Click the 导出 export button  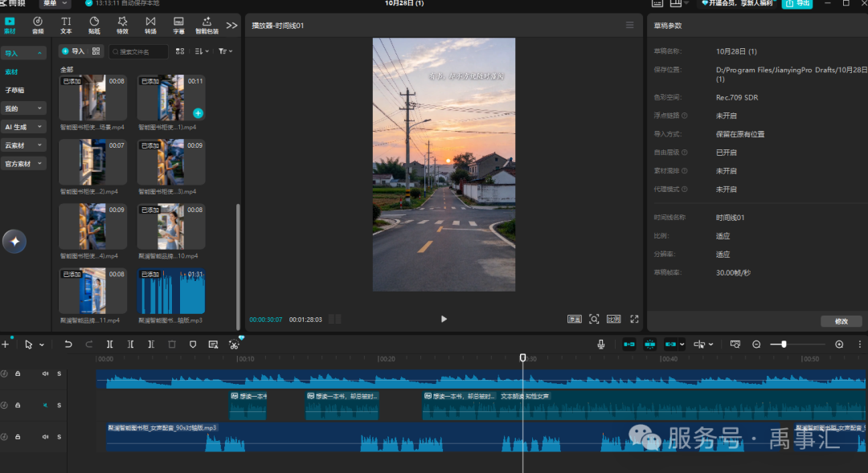click(798, 3)
